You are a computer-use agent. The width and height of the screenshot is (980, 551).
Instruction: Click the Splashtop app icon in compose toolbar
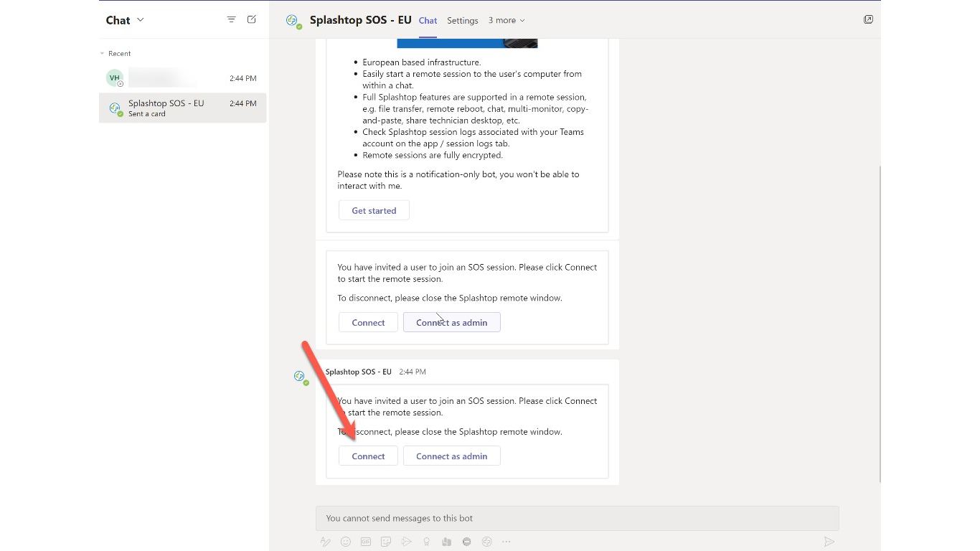(486, 542)
